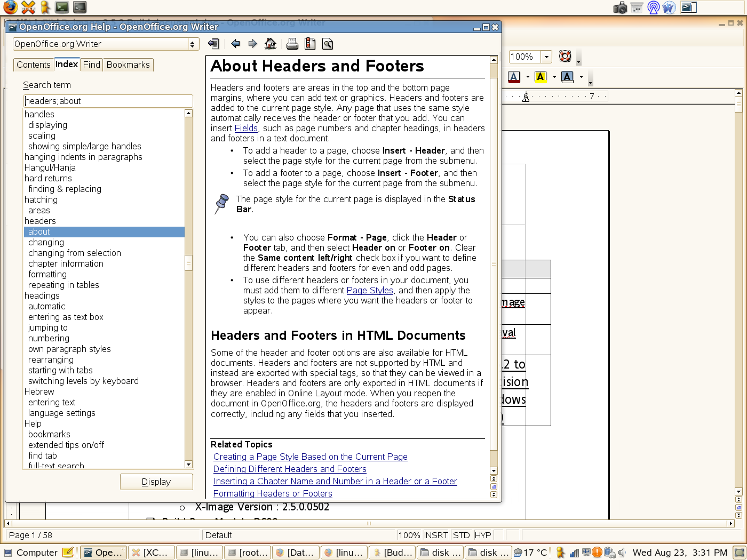Toggle INSRT mode in Writer status bar
This screenshot has width=747, height=560.
click(436, 535)
